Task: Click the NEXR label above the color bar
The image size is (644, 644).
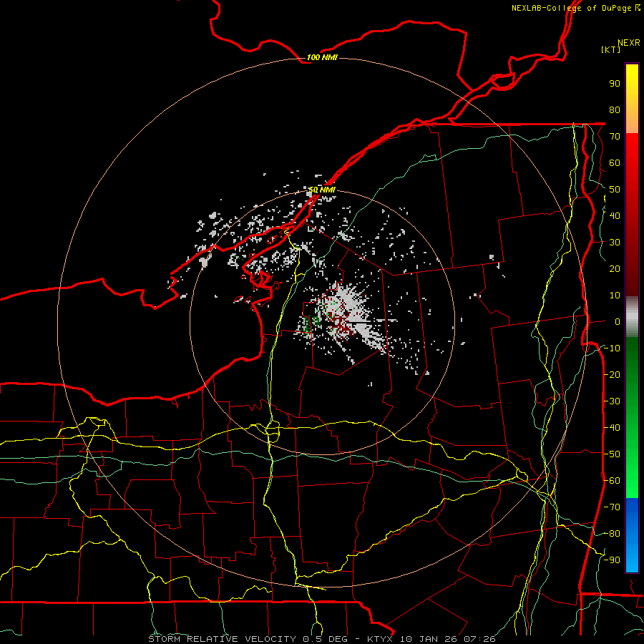Action: coord(628,43)
